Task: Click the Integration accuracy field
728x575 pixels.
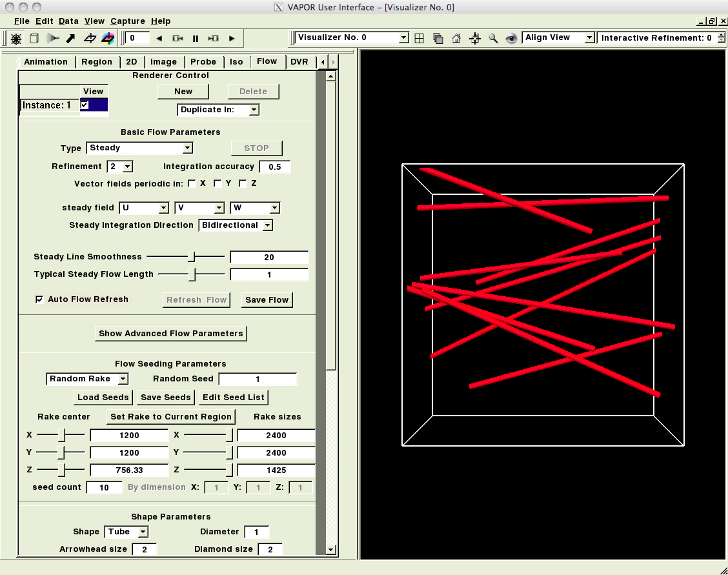Action: point(275,167)
